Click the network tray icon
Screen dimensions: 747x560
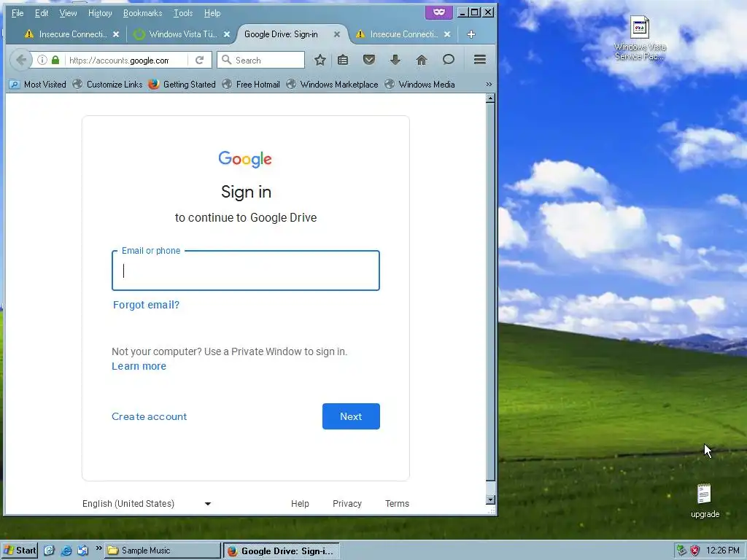tap(682, 551)
